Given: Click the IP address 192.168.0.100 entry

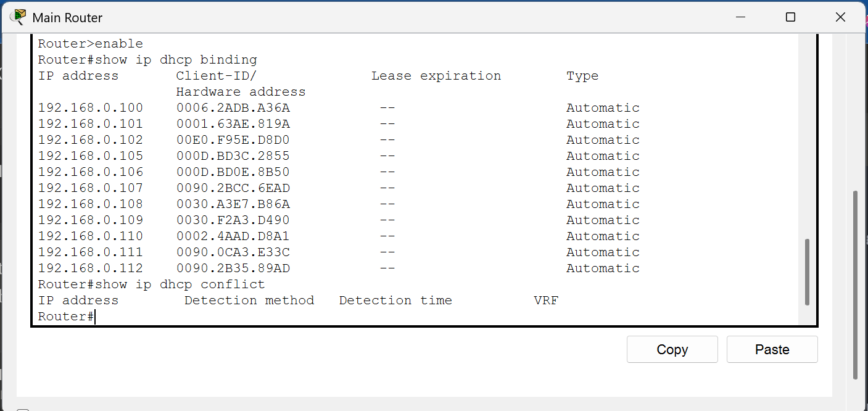Looking at the screenshot, I should pos(90,108).
